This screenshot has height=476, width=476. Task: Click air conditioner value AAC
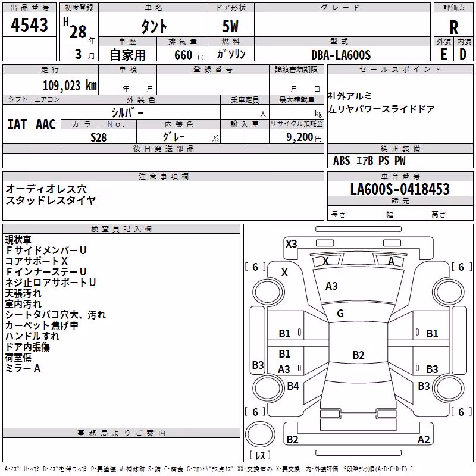46,124
